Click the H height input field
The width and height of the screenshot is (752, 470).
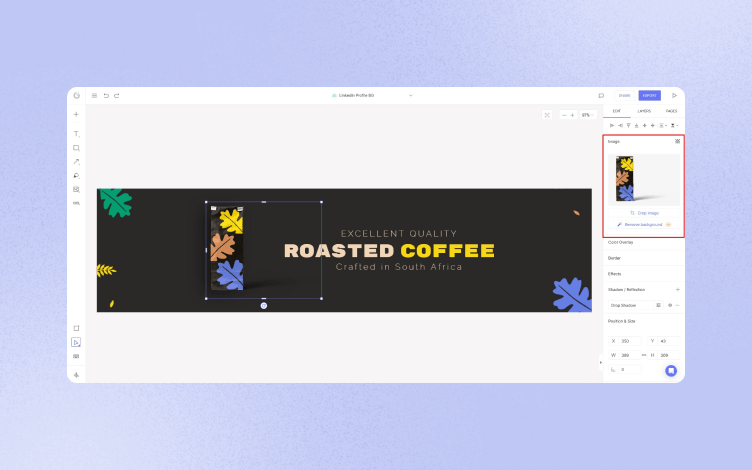[663, 355]
